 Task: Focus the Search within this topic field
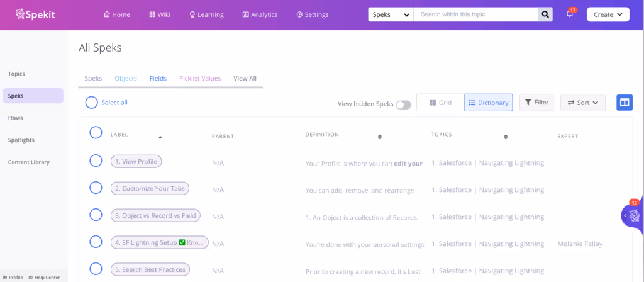point(475,14)
